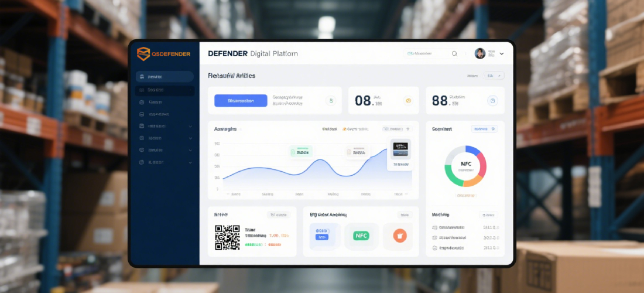Select the second sidebar menu item
This screenshot has height=293, width=644.
pyautogui.click(x=165, y=90)
